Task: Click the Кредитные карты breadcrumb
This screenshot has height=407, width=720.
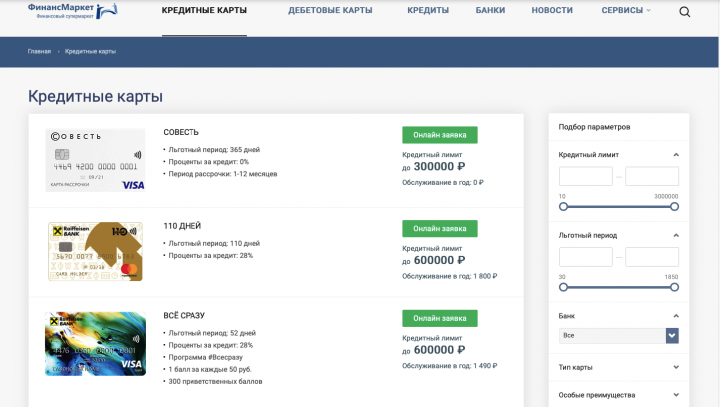Action: [x=90, y=51]
